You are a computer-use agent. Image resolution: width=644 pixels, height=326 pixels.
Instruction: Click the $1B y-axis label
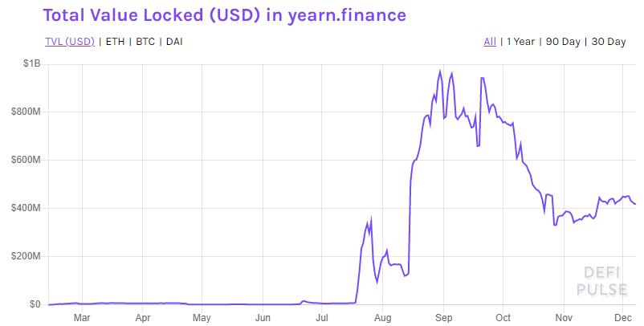tap(31, 63)
